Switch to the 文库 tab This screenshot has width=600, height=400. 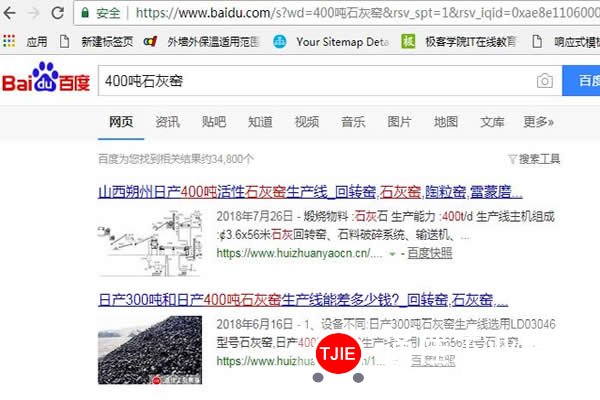(x=492, y=122)
